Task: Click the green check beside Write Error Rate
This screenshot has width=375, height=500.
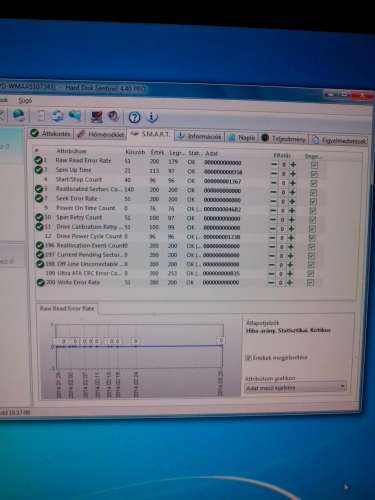Action: 40,282
